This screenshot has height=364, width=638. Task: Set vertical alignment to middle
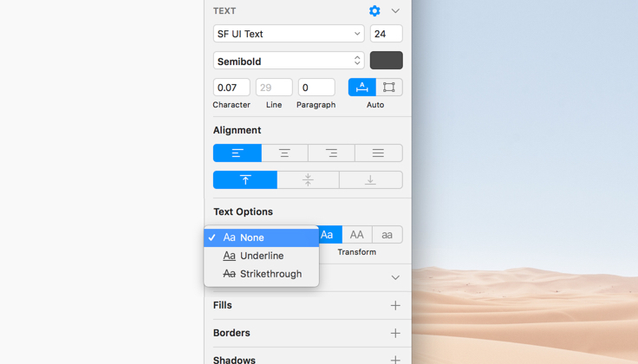[308, 180]
